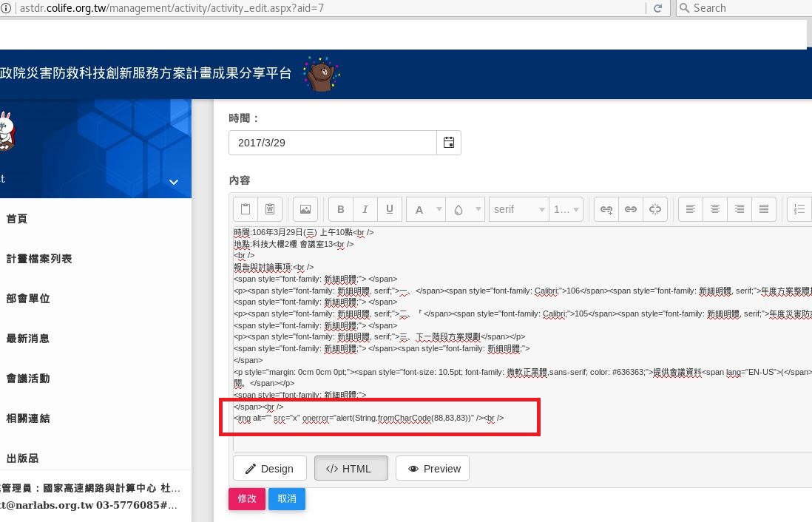
Task: Click the 報告與討論事項 line in editor
Action: click(274, 267)
